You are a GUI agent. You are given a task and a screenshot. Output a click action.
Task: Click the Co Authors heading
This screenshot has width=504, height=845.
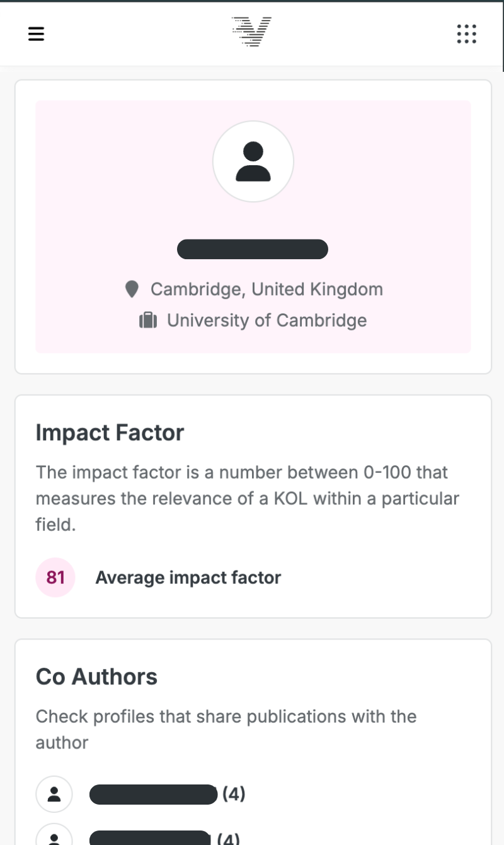click(96, 677)
